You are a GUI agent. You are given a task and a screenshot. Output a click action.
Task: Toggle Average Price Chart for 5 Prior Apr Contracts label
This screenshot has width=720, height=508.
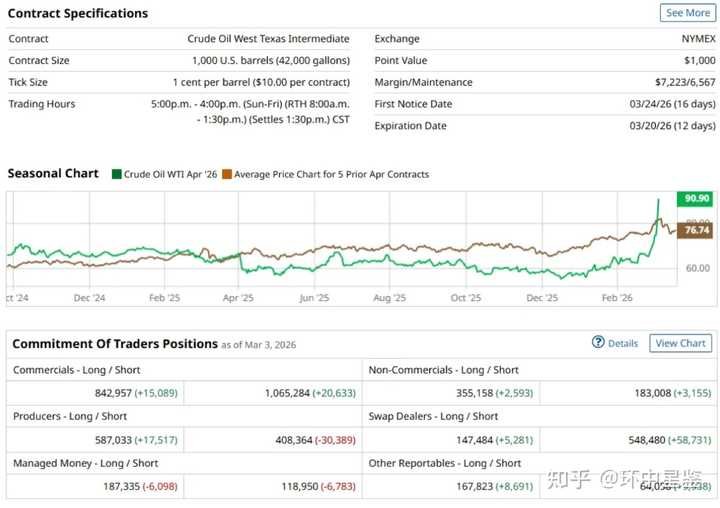331,174
